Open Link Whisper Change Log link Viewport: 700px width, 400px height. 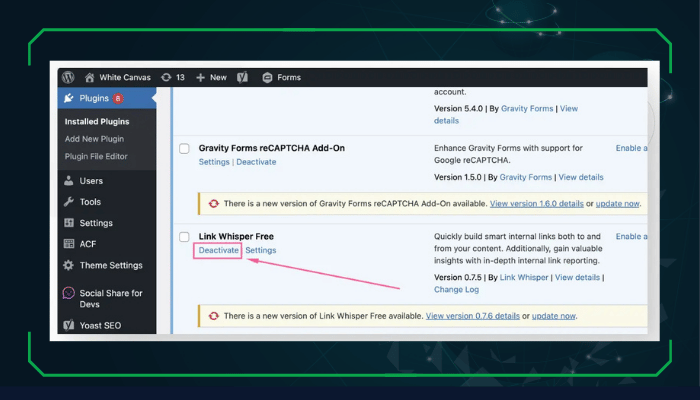(456, 290)
